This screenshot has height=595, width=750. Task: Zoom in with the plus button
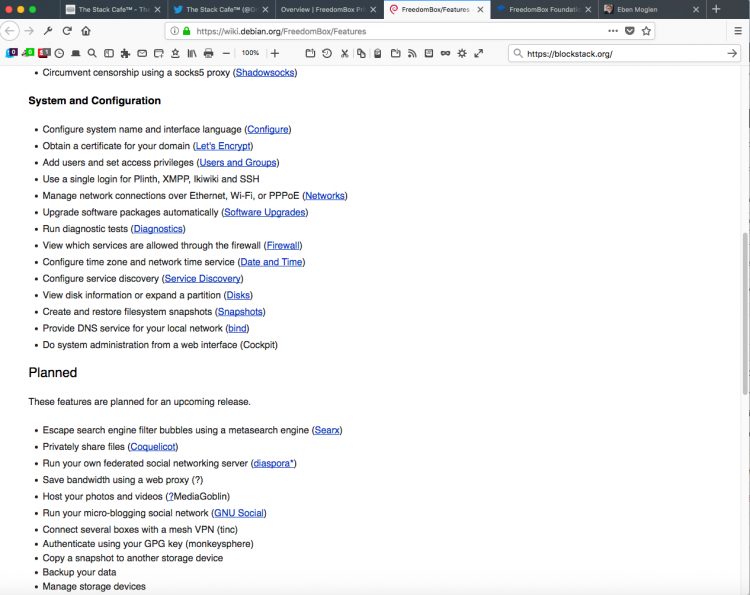[275, 53]
